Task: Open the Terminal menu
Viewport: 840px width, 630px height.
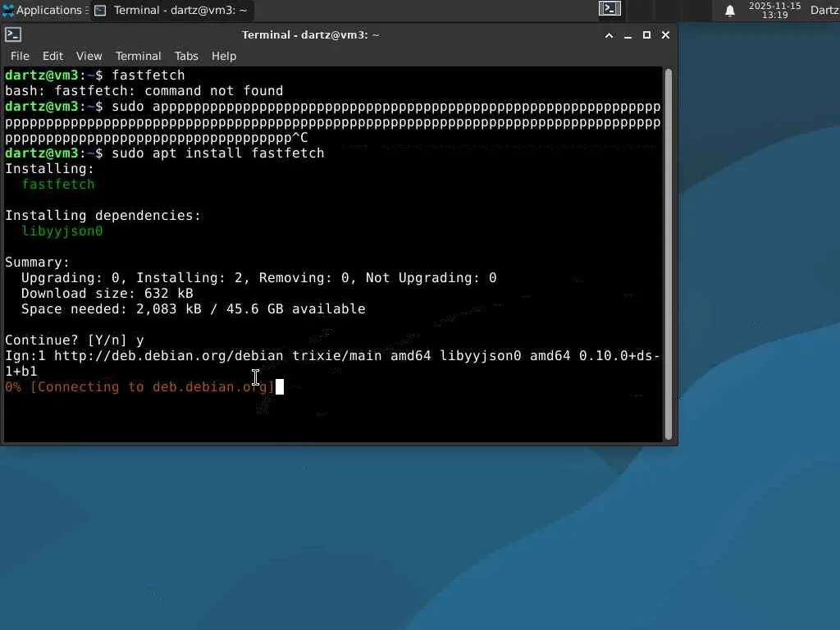Action: (x=138, y=56)
